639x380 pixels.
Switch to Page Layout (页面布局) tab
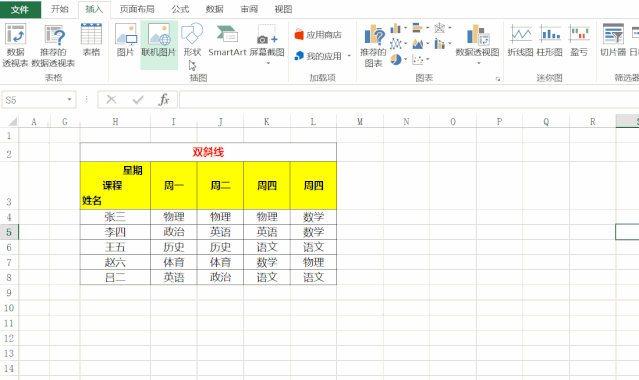click(x=137, y=9)
